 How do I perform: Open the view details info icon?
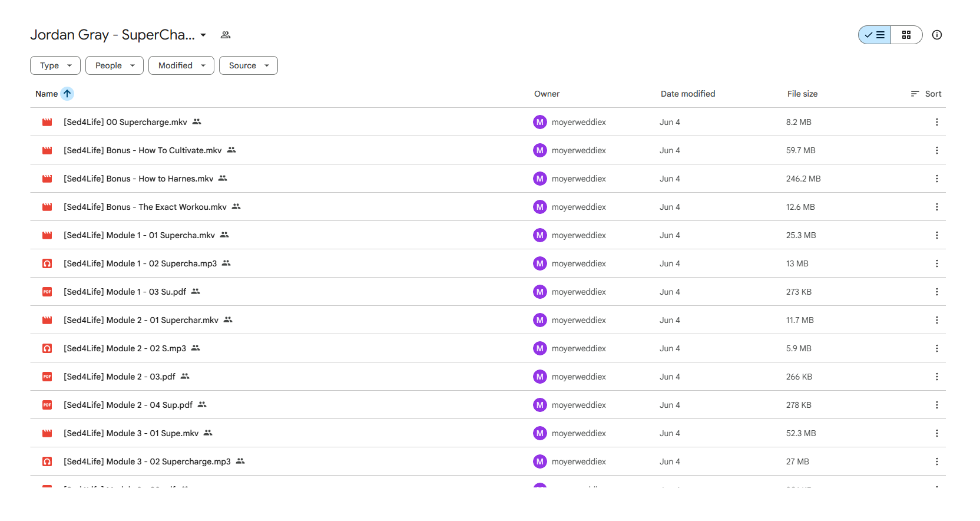click(x=937, y=35)
